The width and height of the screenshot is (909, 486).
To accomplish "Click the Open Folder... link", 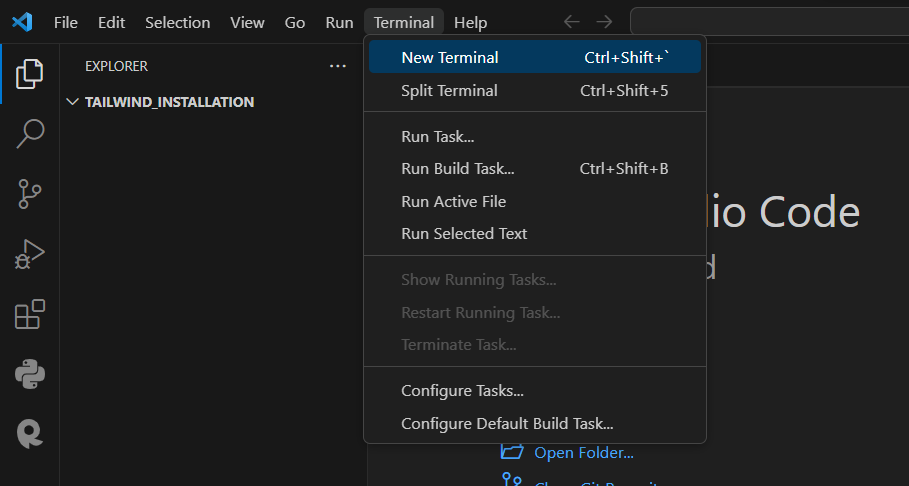I will tap(584, 452).
